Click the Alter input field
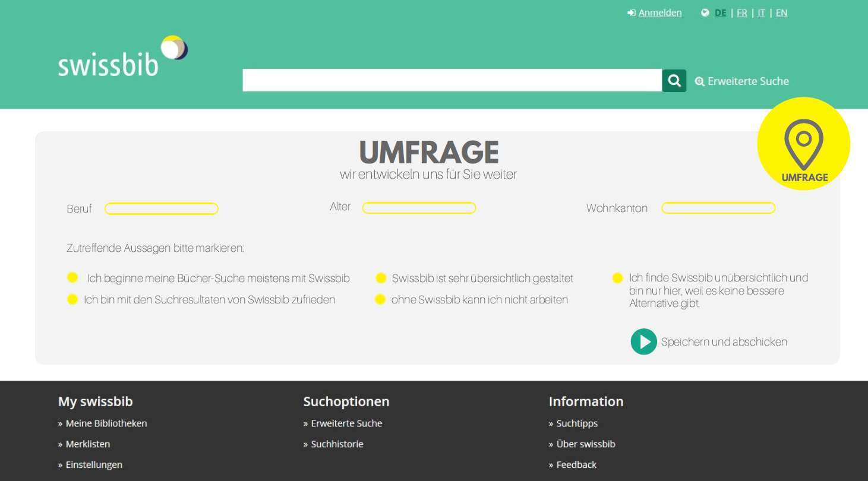 (419, 208)
